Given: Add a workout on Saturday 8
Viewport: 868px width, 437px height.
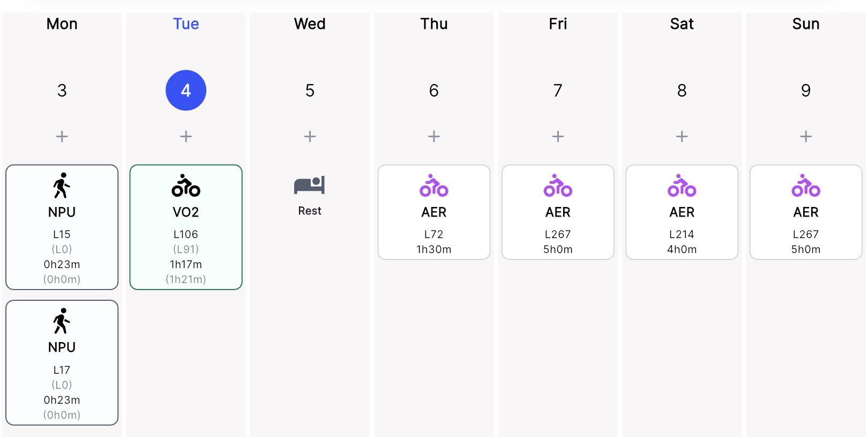Looking at the screenshot, I should [682, 137].
